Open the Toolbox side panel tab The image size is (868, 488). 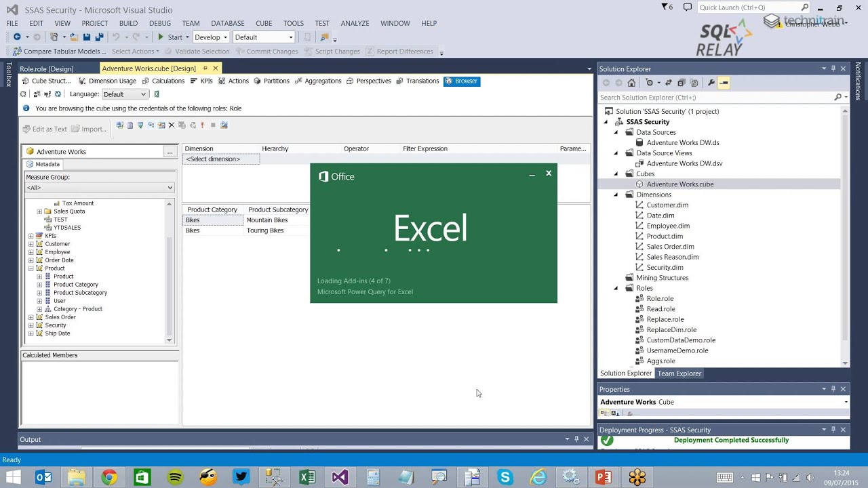9,75
